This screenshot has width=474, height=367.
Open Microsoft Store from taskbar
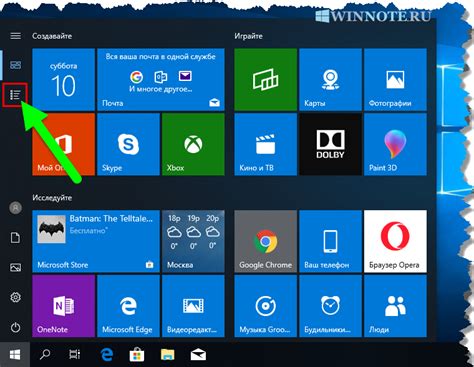pos(137,354)
